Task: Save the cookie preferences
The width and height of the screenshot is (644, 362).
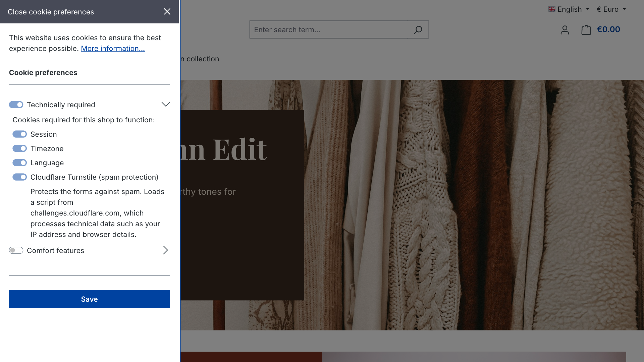Action: 89,299
